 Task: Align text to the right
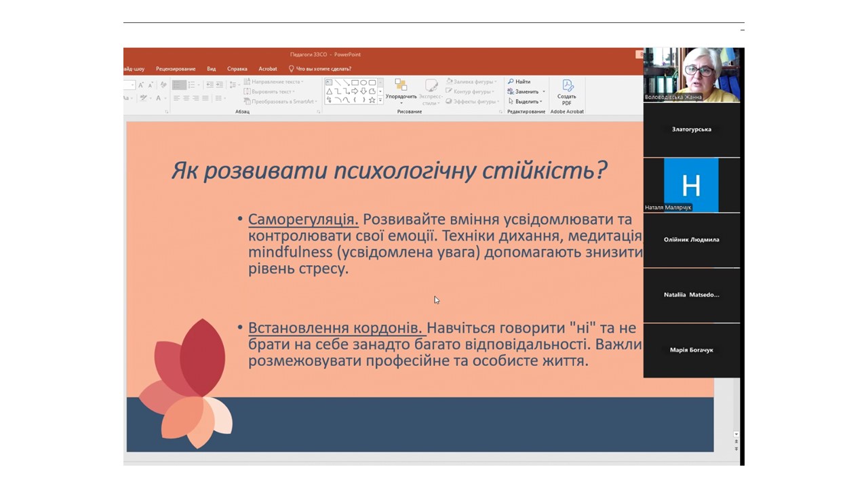click(x=196, y=98)
